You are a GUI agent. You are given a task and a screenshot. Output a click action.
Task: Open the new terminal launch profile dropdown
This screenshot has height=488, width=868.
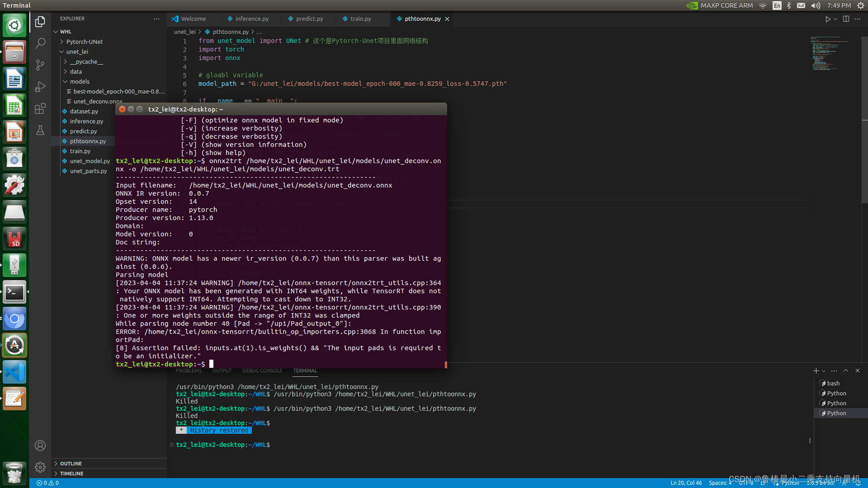[x=824, y=371]
